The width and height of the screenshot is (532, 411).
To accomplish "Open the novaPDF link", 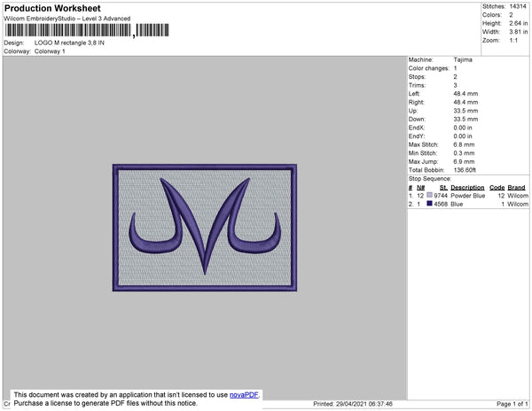I will (x=244, y=395).
